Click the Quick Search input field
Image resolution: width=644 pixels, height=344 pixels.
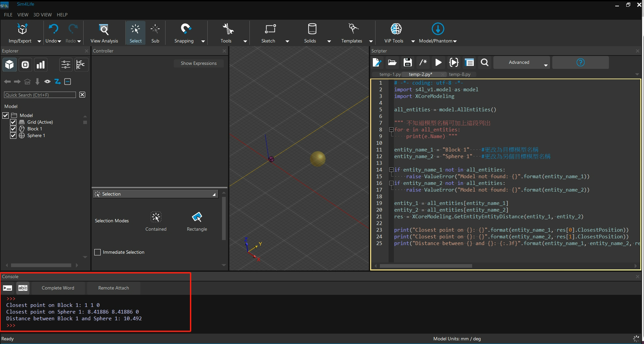coord(40,95)
